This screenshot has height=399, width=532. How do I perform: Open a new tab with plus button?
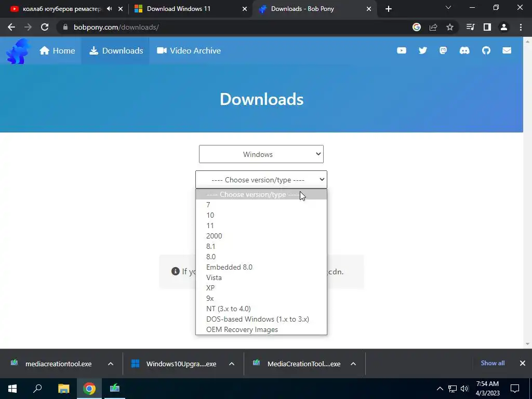389,9
